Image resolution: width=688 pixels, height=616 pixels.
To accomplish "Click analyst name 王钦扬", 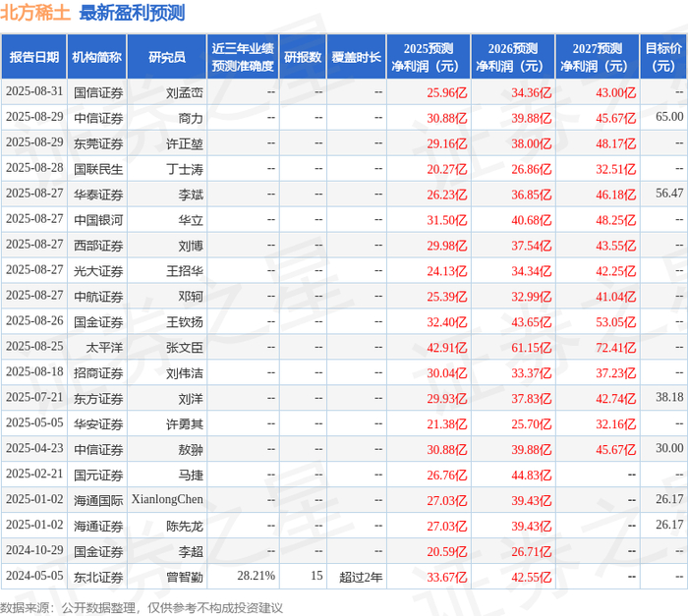I will pos(185,322).
